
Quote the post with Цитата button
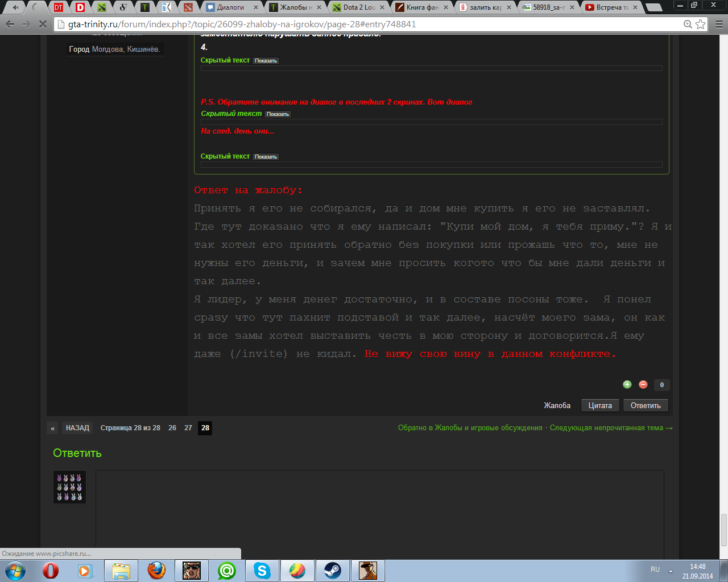pos(600,406)
